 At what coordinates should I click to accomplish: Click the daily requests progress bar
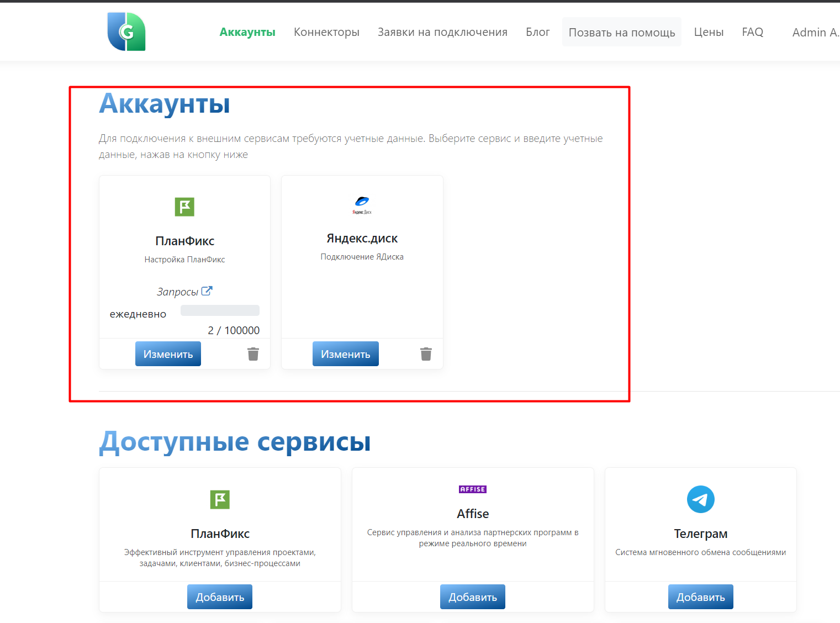coord(220,310)
